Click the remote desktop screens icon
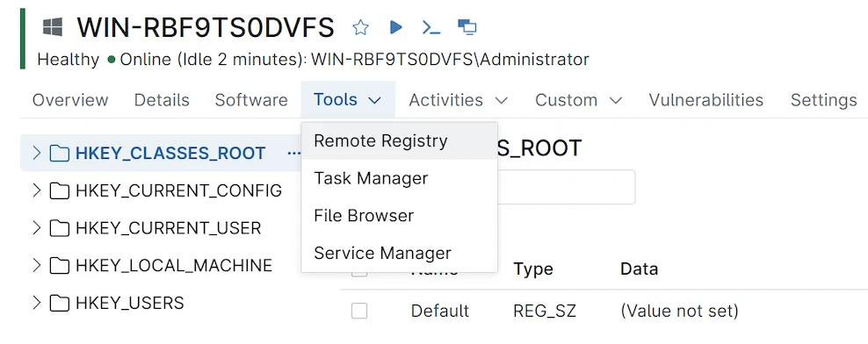The width and height of the screenshot is (868, 344). (467, 27)
